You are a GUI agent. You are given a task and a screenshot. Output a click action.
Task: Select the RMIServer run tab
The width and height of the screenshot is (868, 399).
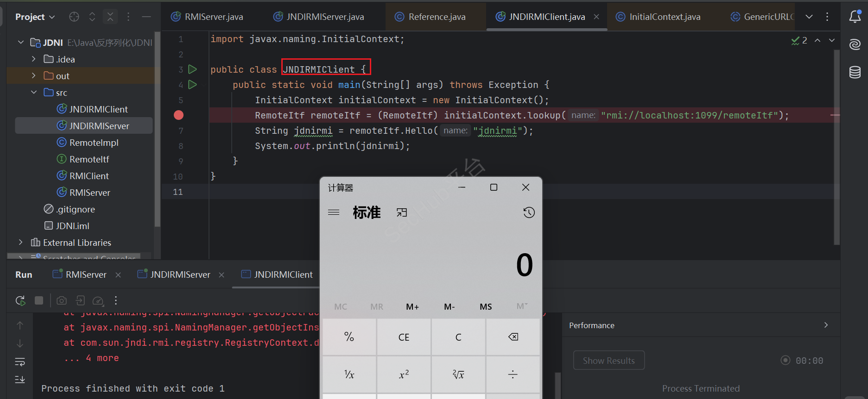tap(86, 274)
